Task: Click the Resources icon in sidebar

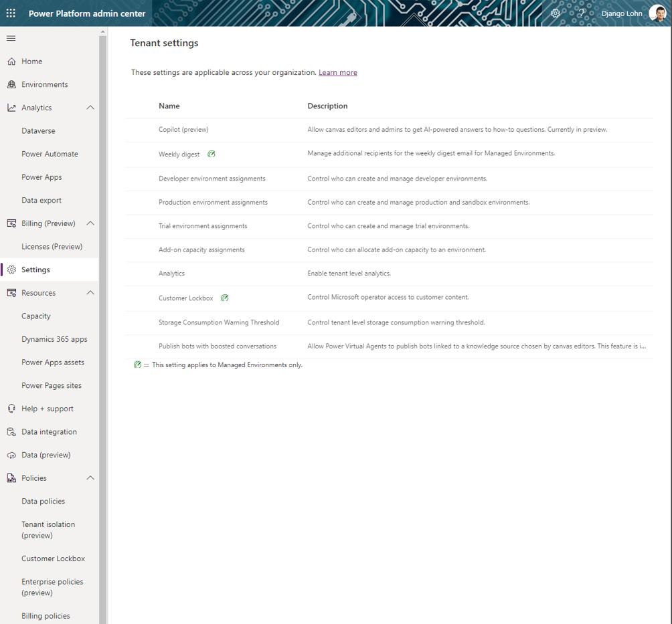Action: pyautogui.click(x=11, y=292)
